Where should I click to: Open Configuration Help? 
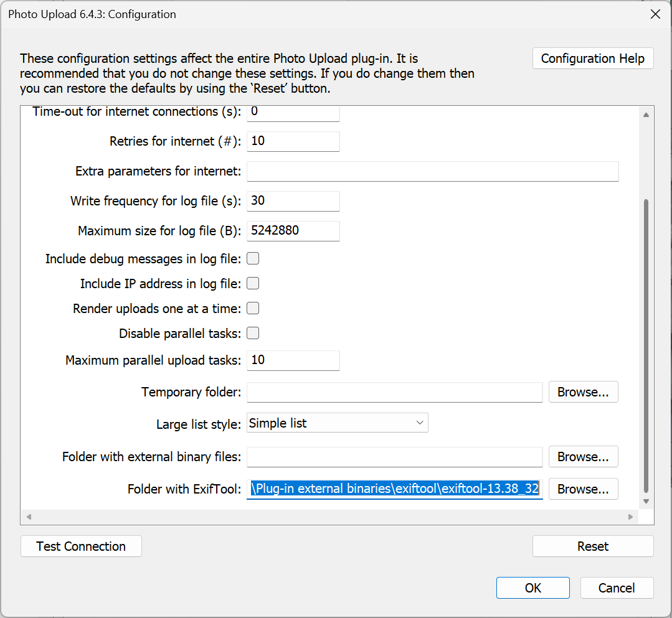click(x=592, y=59)
